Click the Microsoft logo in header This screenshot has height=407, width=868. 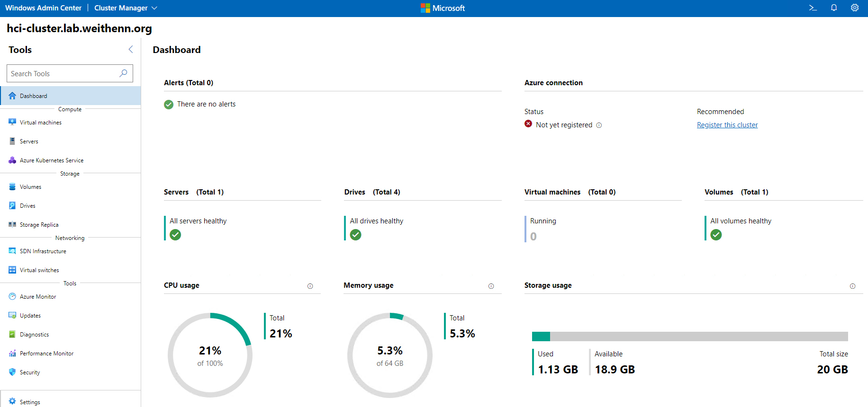[443, 8]
